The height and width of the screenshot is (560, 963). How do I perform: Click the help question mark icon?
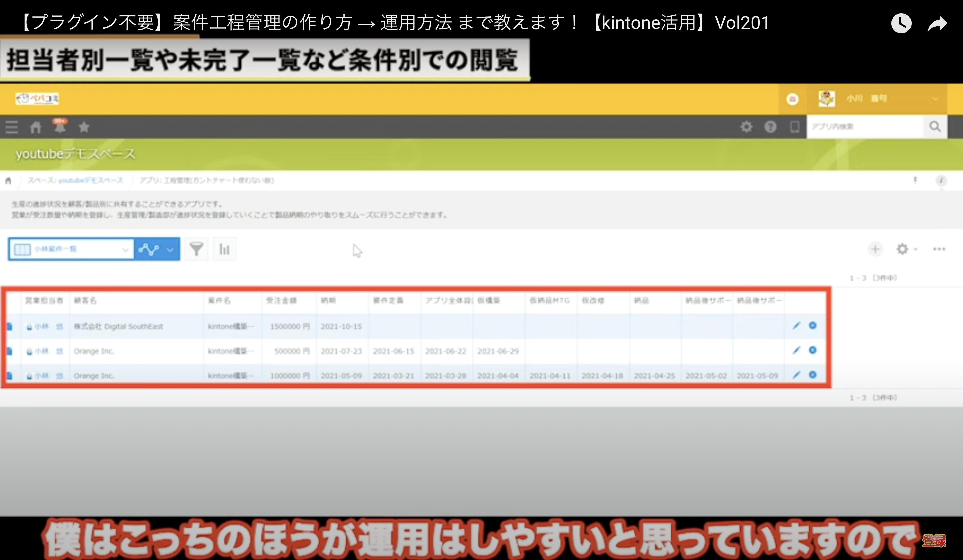point(770,127)
